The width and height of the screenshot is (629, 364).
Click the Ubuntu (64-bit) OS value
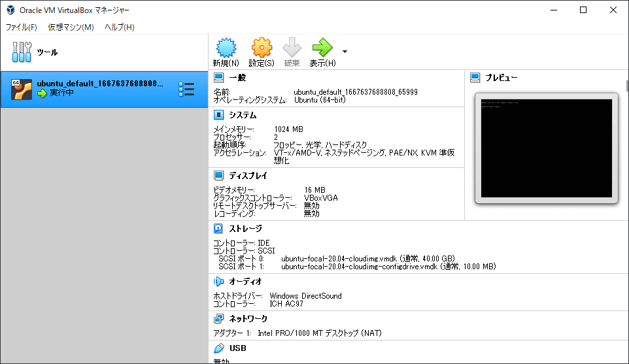point(320,100)
